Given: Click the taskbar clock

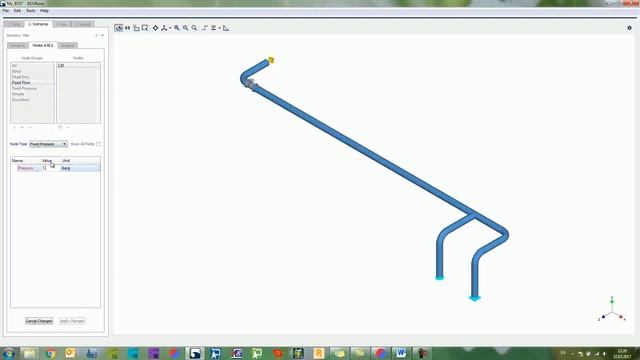Looking at the screenshot, I should (622, 353).
